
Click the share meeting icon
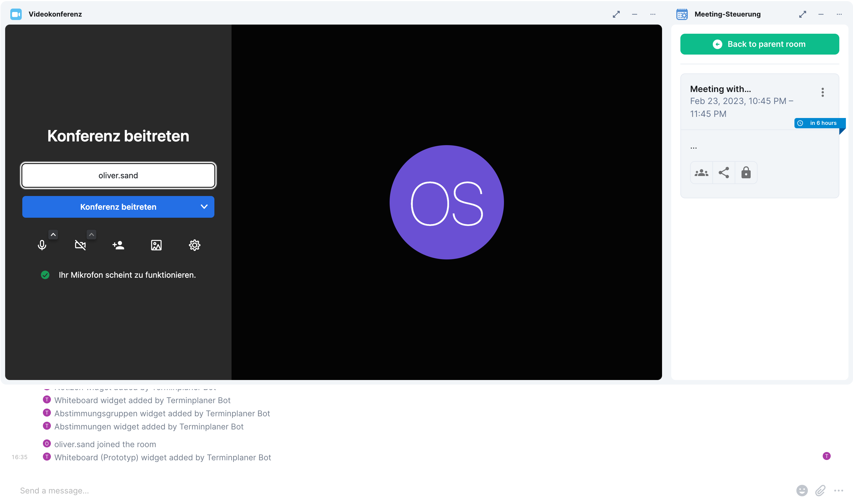(x=724, y=173)
